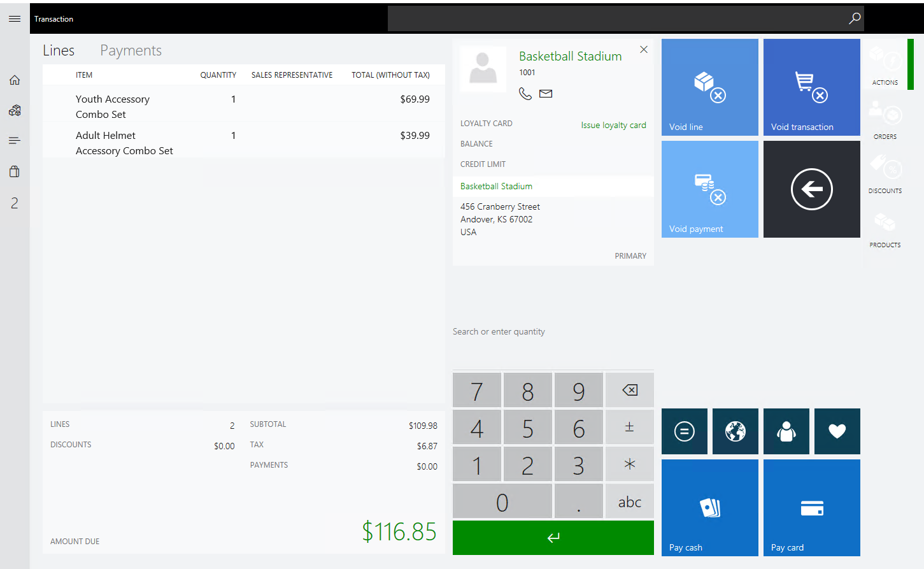Click the customer email envelope icon
The height and width of the screenshot is (569, 924).
pos(546,94)
